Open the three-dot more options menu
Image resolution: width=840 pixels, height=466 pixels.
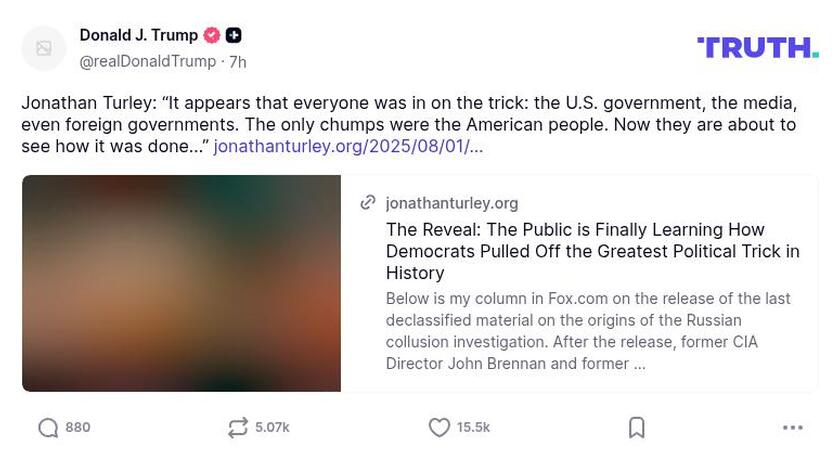pos(792,428)
